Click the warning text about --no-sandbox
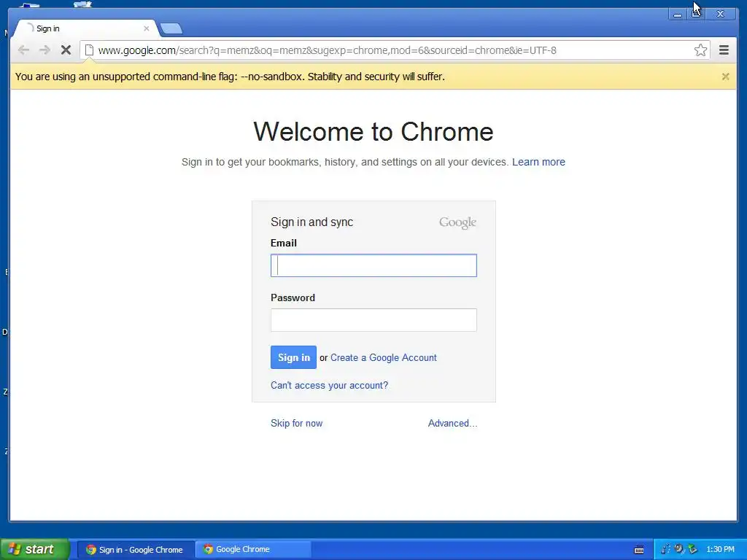 coord(230,77)
